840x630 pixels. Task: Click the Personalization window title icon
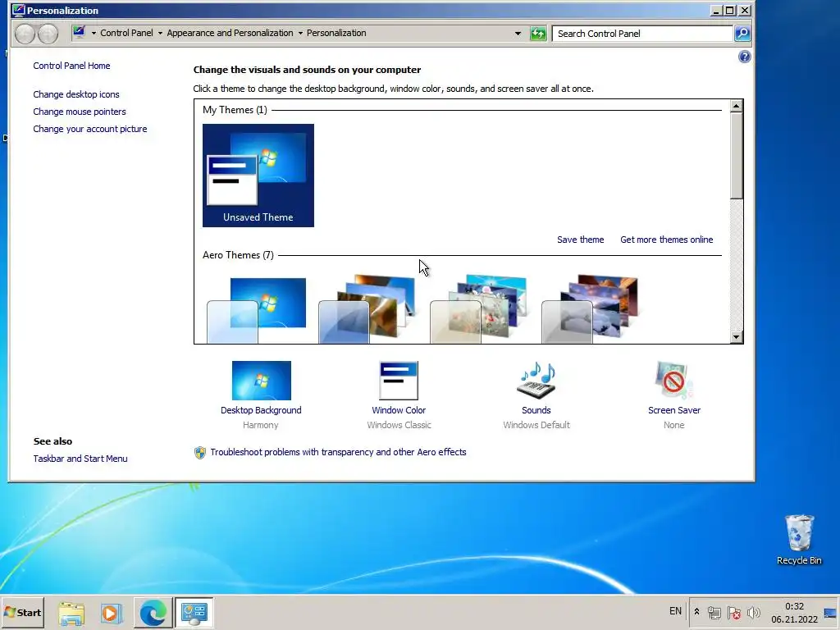click(18, 10)
